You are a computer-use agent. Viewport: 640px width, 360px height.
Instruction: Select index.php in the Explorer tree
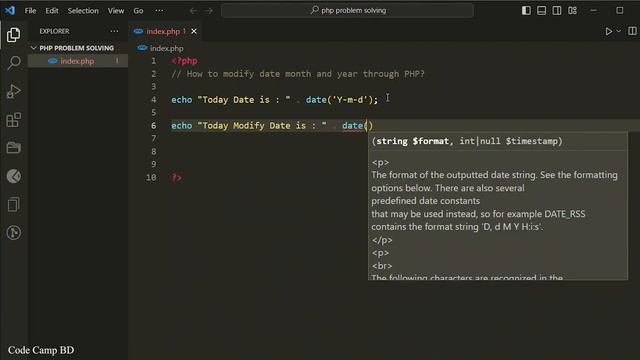pyautogui.click(x=78, y=61)
